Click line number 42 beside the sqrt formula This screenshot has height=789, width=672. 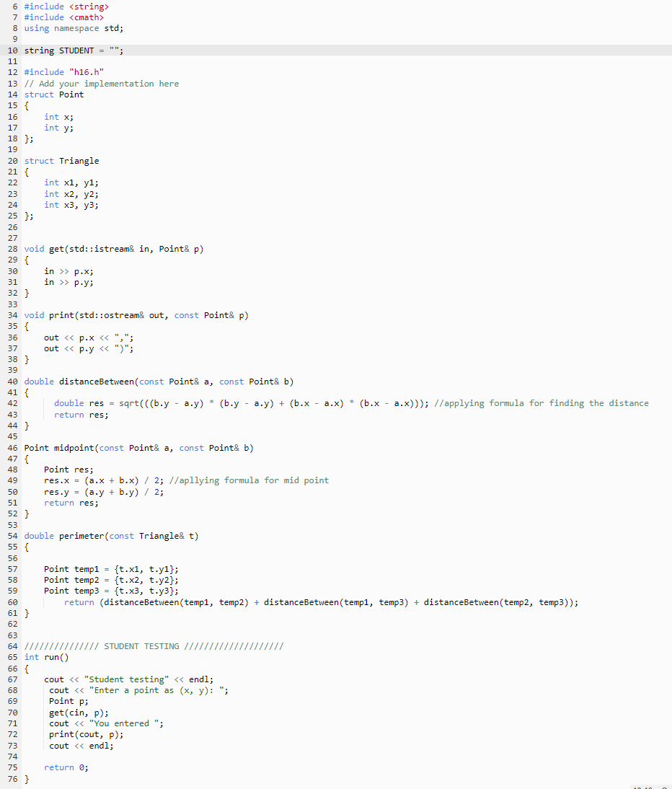[12, 403]
